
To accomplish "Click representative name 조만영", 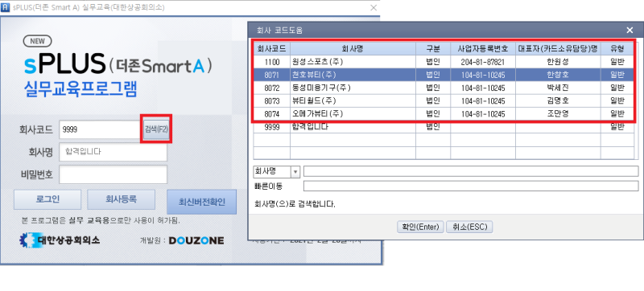I will (558, 113).
